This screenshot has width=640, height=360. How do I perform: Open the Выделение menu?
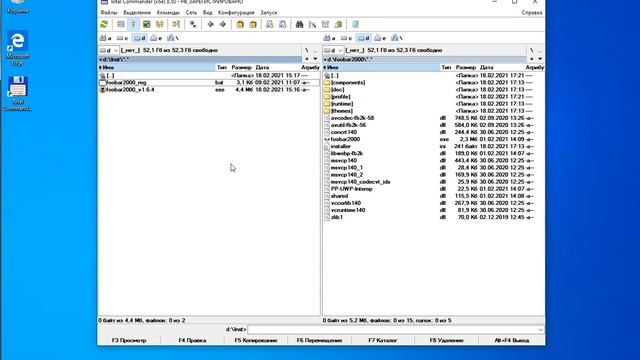click(x=137, y=13)
